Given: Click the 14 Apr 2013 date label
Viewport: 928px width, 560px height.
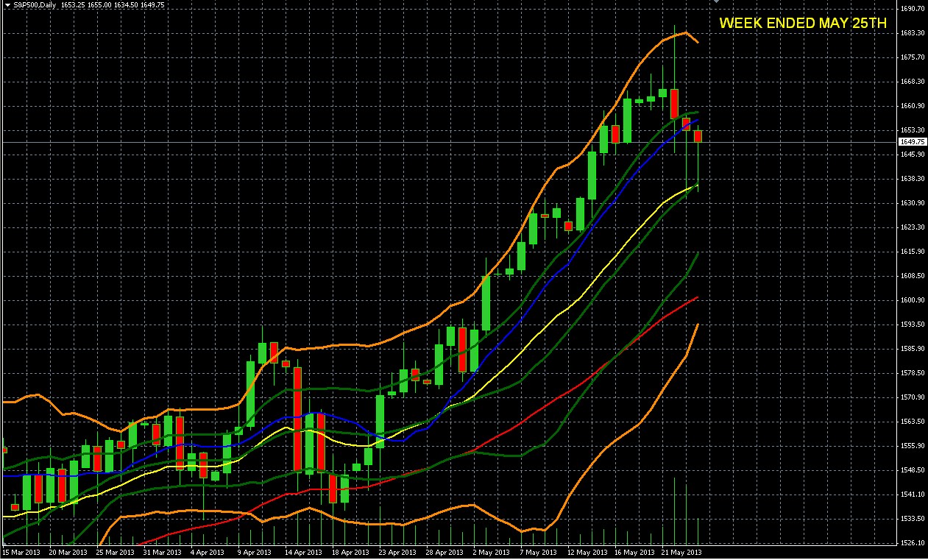Looking at the screenshot, I should (303, 552).
